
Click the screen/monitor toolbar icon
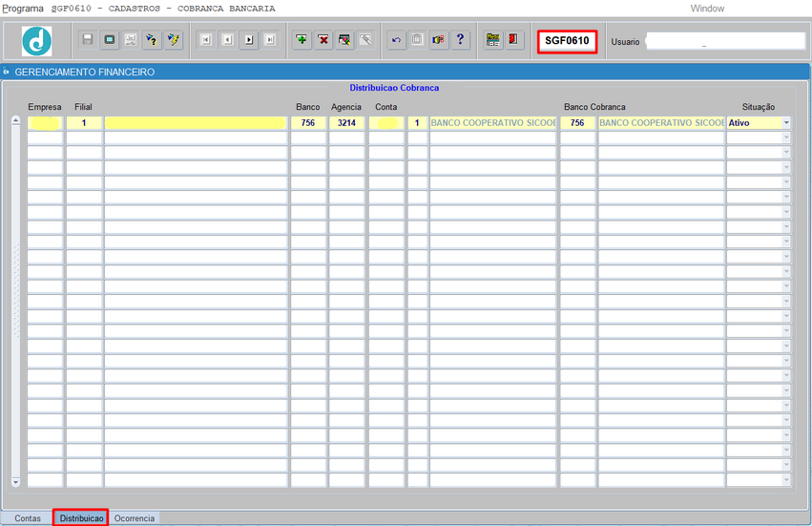110,40
